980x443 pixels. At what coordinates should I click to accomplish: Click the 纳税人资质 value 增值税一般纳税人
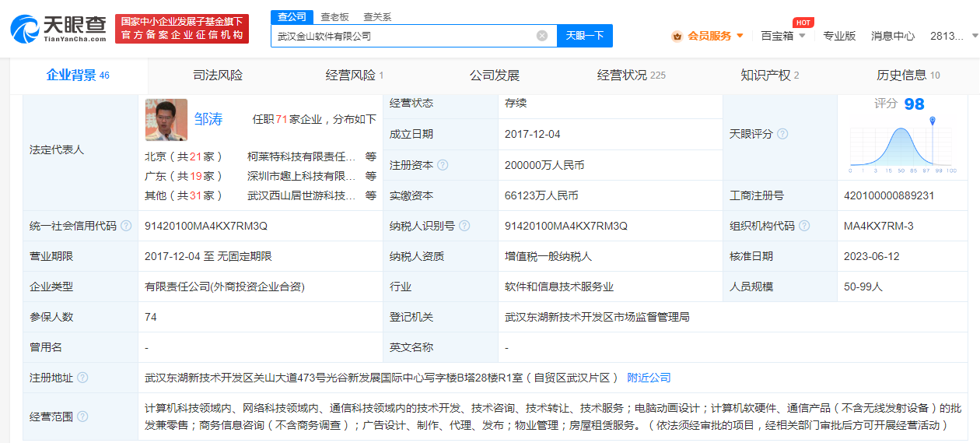548,256
